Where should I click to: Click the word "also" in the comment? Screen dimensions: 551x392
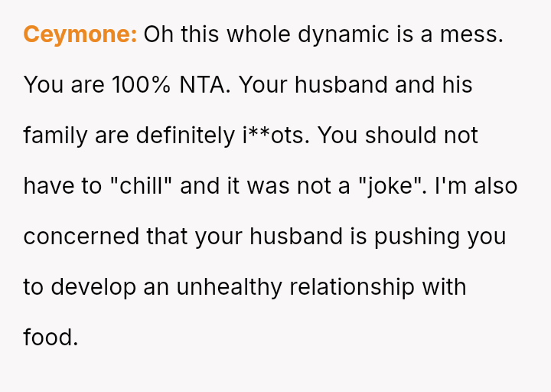click(x=495, y=186)
